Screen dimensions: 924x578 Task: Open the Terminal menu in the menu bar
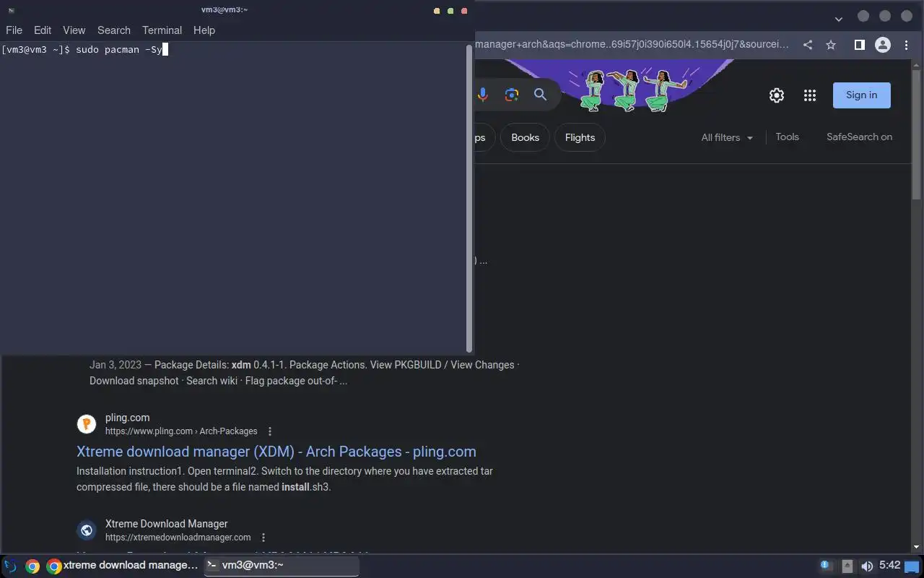[x=162, y=30]
